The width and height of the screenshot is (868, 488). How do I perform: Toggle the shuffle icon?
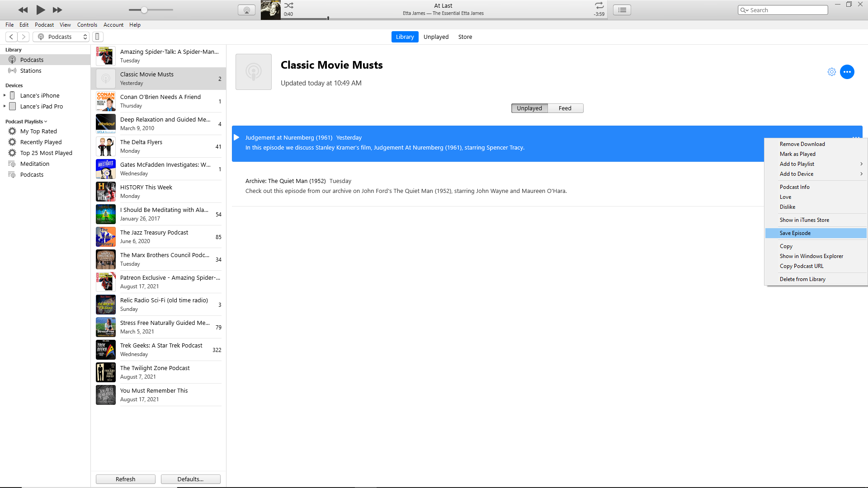click(289, 5)
